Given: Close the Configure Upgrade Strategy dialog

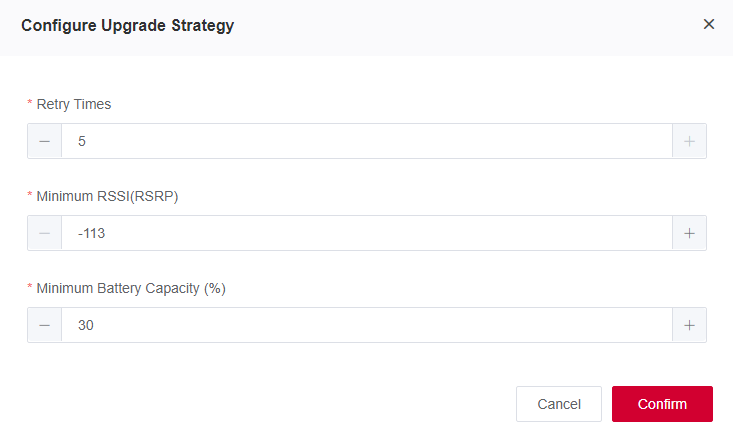Looking at the screenshot, I should [x=709, y=24].
